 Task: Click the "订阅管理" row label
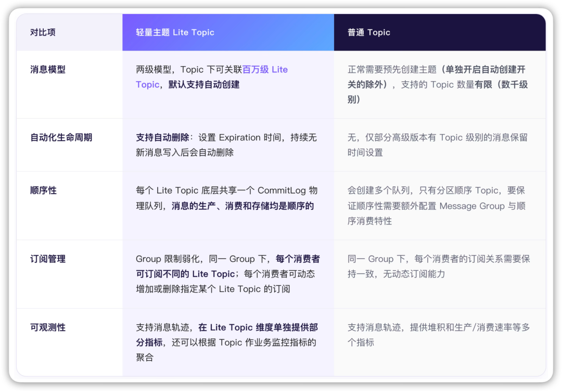(48, 259)
